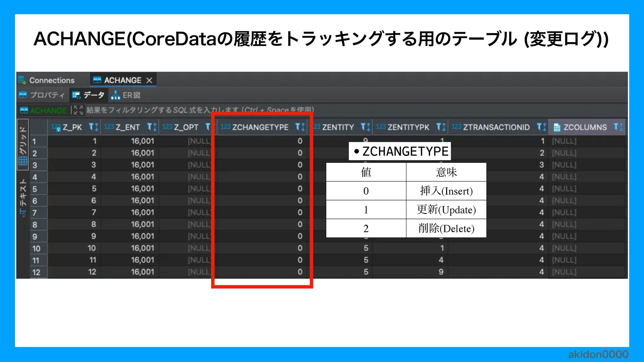
Task: Click filter icon on Z_PK column
Action: (x=92, y=127)
